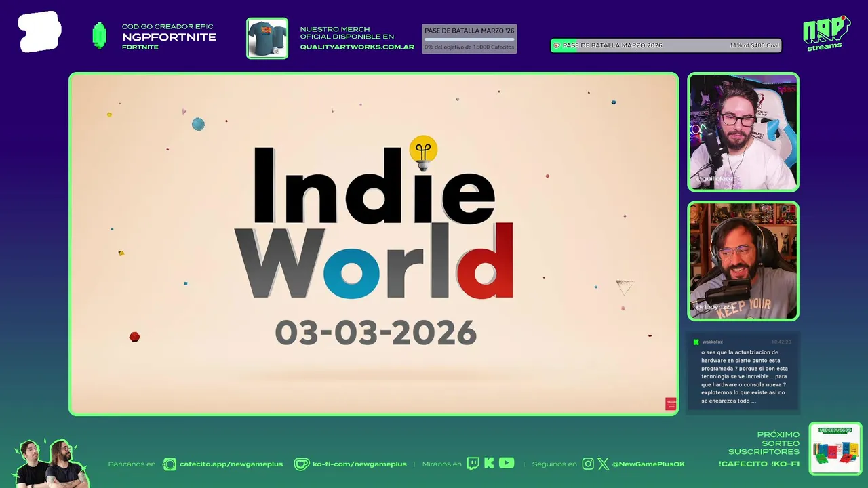The image size is (868, 488).
Task: Click the X (Twitter) icon in the footer
Action: [x=603, y=464]
